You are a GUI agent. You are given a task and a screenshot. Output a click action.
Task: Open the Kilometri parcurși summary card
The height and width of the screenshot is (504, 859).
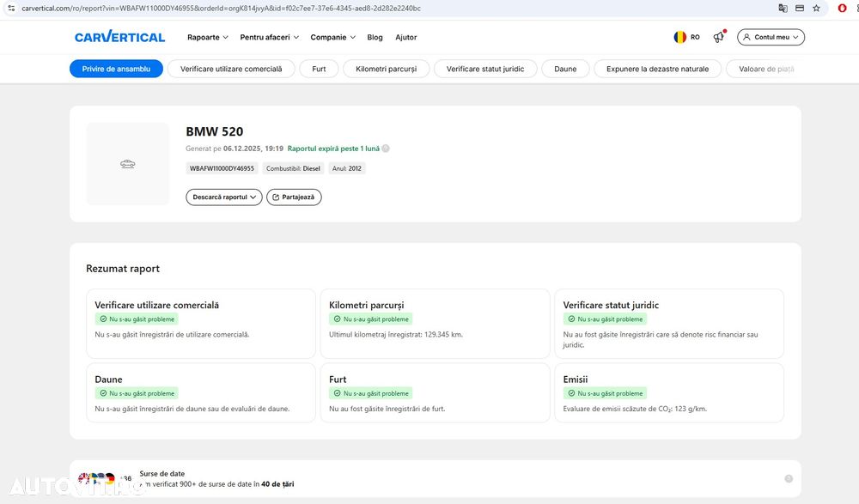[435, 324]
